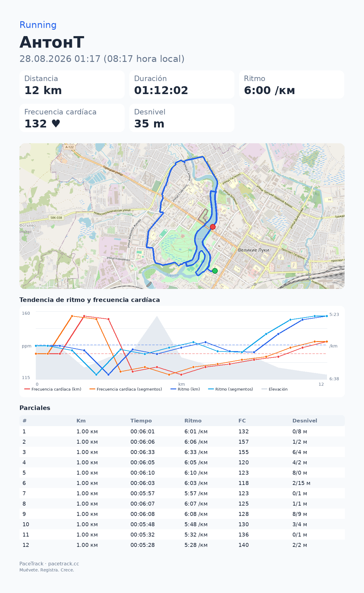Toggle Frecuencia cardíaca (segmentos) legend entry
The height and width of the screenshot is (593, 364).
(126, 389)
